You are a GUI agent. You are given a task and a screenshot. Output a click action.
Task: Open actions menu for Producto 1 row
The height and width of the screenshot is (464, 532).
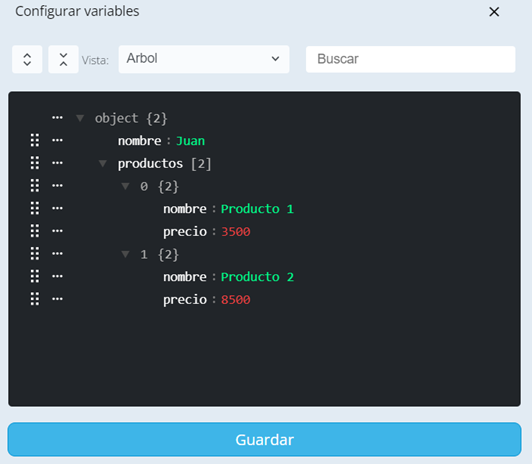click(57, 208)
